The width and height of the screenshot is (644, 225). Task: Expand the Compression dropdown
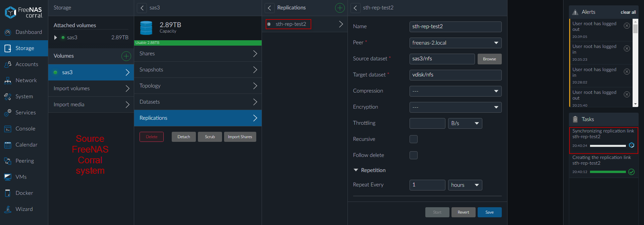(455, 91)
